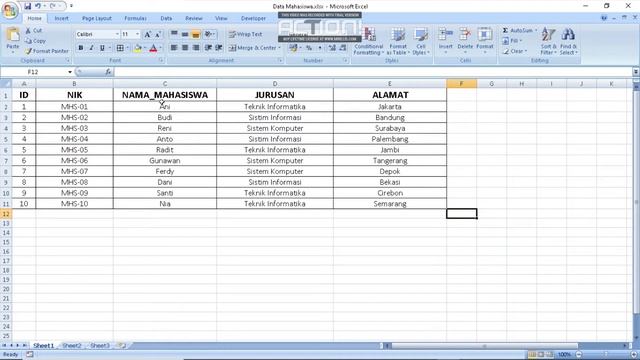Decrease the font size with Shrink Font
Screen dimensions: 640x360
158,35
